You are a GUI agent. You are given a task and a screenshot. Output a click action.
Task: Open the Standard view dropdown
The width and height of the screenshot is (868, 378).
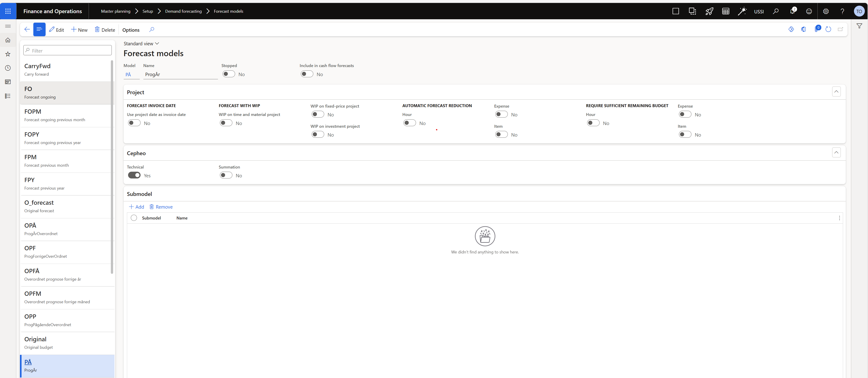[141, 43]
